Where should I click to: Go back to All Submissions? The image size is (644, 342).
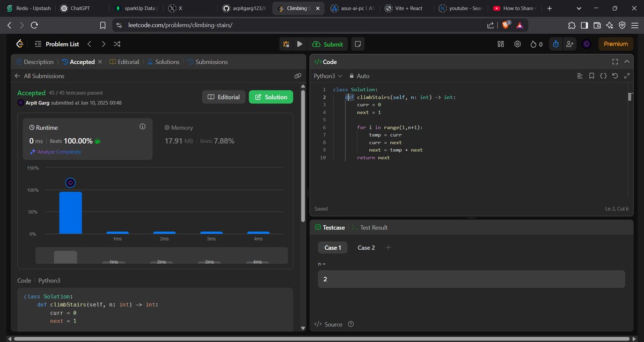(x=40, y=76)
